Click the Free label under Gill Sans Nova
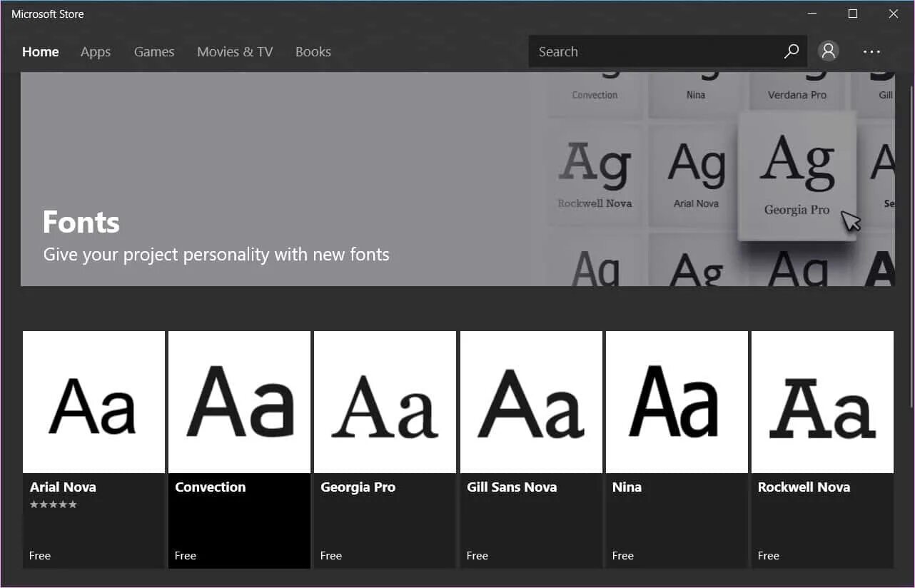Screen dimensions: 915x588 477,555
